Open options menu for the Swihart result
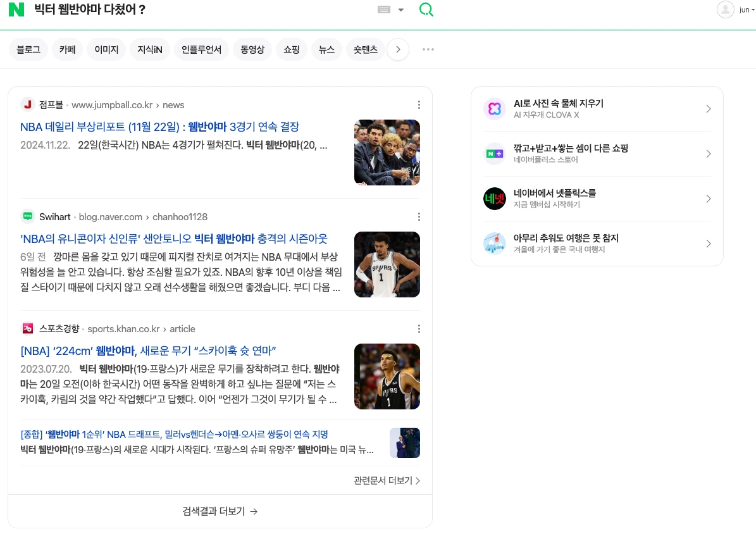The width and height of the screenshot is (756, 541). pyautogui.click(x=419, y=216)
